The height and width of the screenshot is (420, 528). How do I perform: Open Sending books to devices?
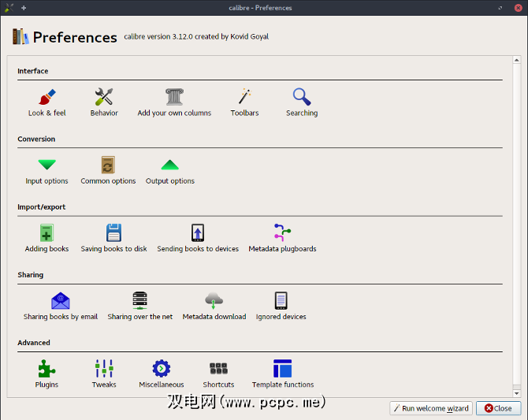tap(198, 233)
